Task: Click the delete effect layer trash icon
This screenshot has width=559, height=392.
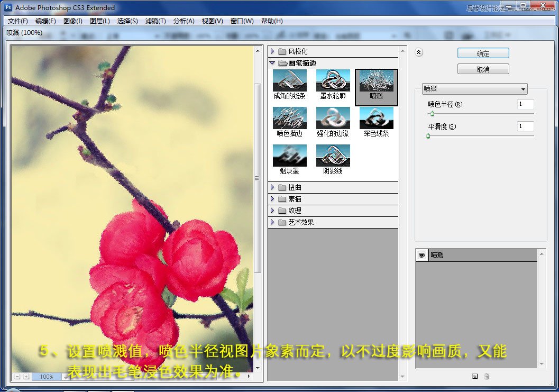Action: 487,376
